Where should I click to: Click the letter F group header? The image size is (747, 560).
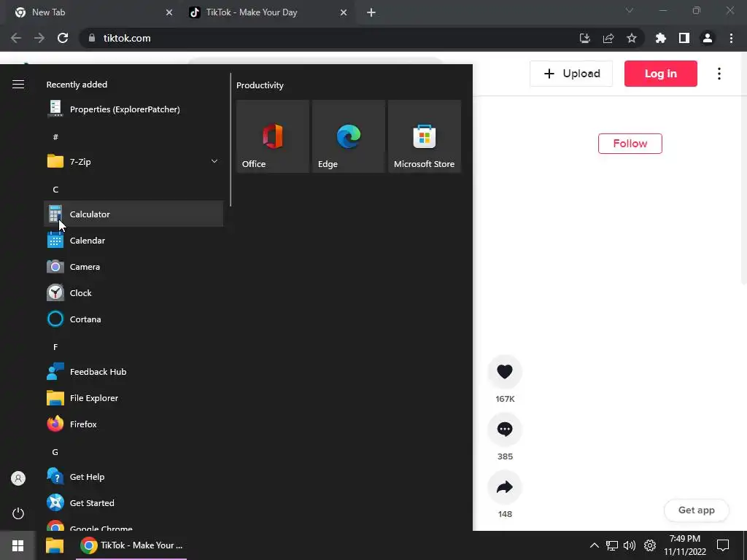click(55, 347)
